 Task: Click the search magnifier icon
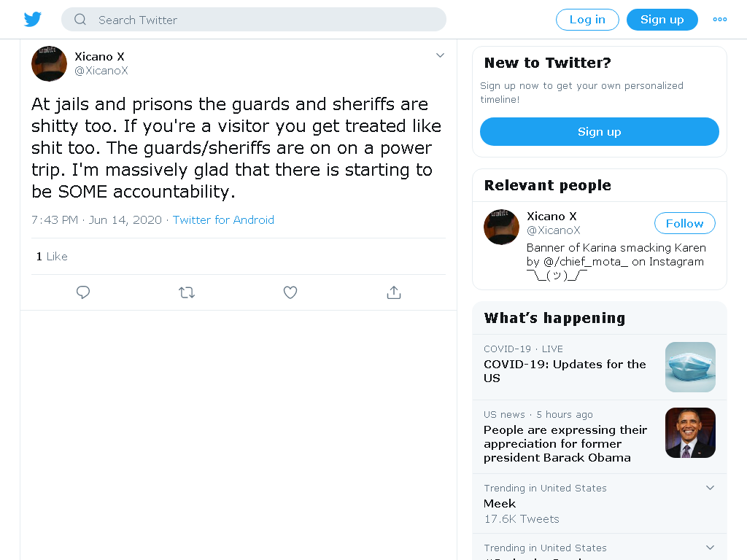coord(80,20)
